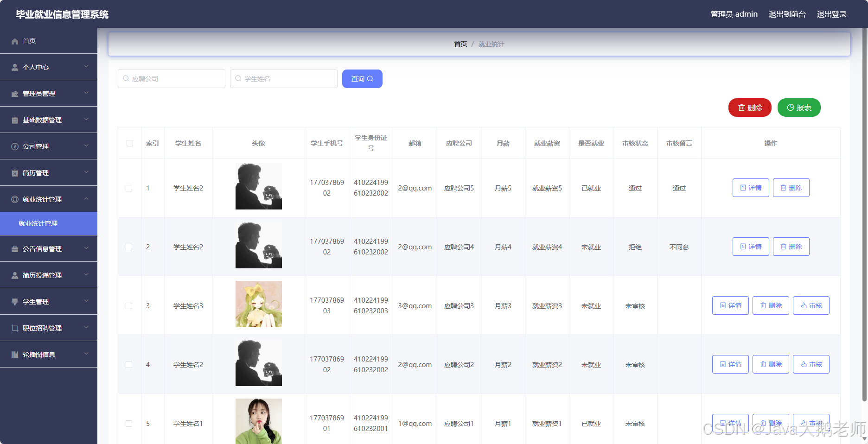
Task: Click 审核 for row 3 应聘公司3
Action: (811, 305)
